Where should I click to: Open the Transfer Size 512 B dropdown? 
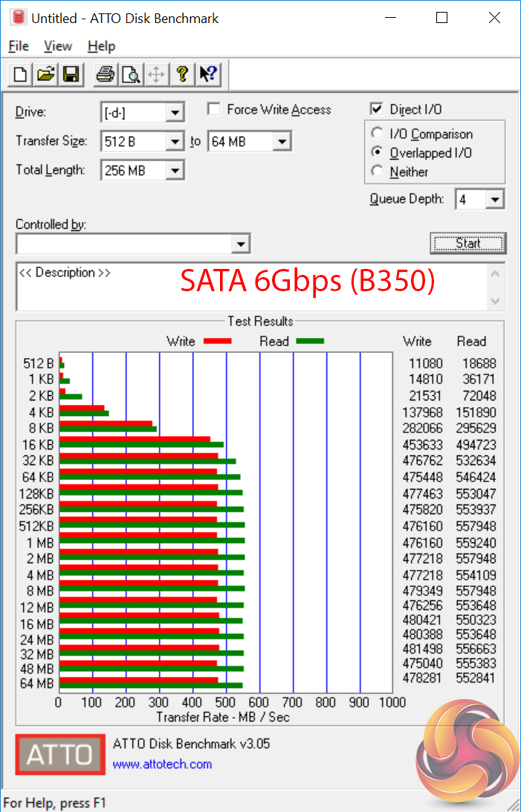pyautogui.click(x=175, y=141)
